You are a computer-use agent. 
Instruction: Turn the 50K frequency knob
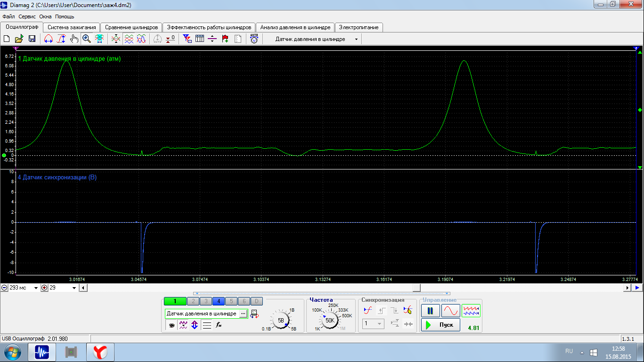click(x=330, y=320)
